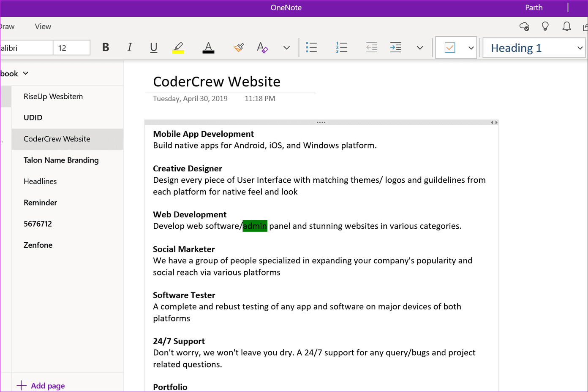Add a new page
588x392 pixels.
(41, 386)
